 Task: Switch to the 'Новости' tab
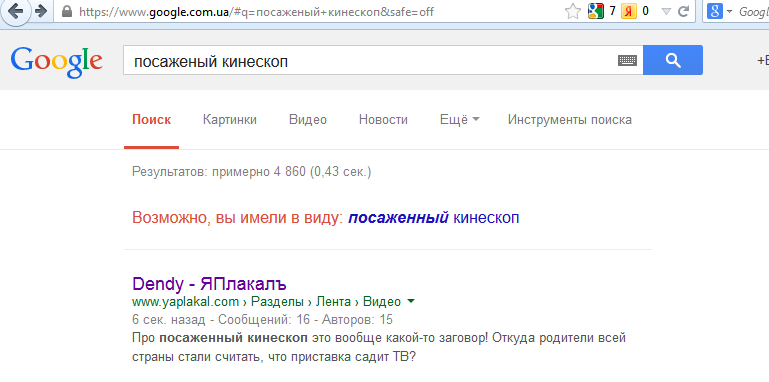click(383, 120)
